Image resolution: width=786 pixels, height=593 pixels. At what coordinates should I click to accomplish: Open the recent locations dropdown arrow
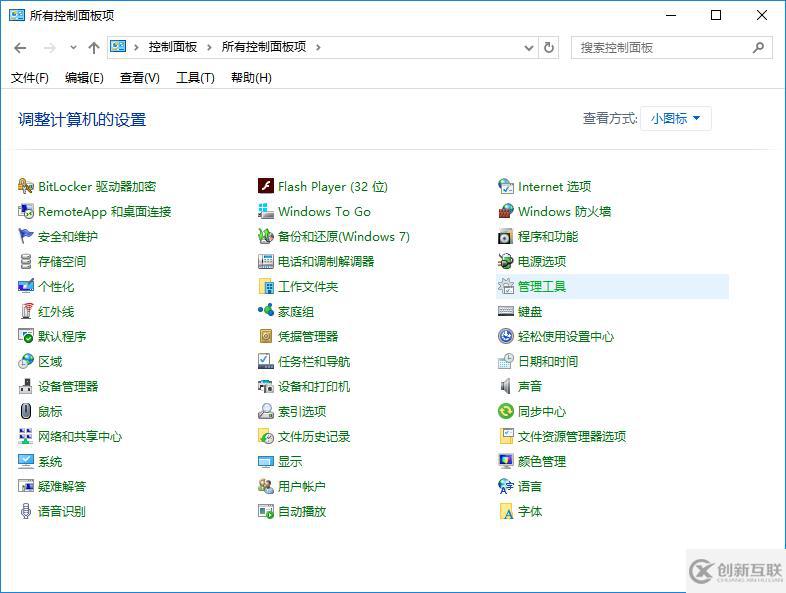pyautogui.click(x=73, y=48)
